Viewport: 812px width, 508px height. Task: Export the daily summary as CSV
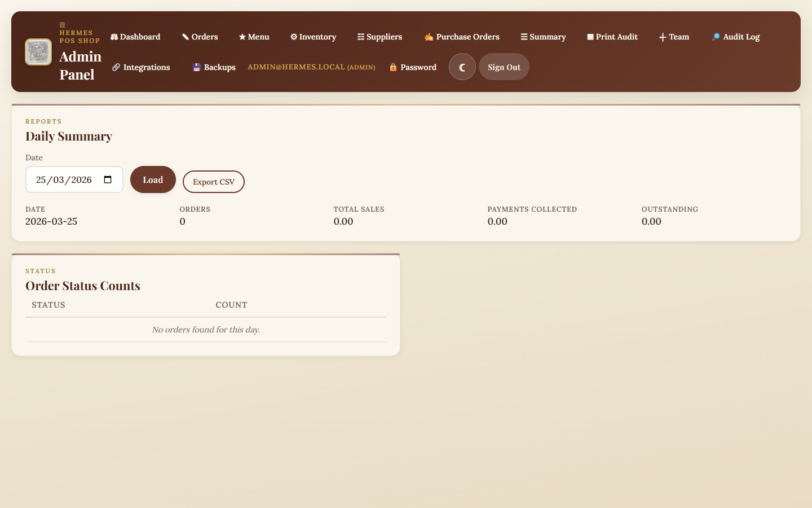click(213, 181)
